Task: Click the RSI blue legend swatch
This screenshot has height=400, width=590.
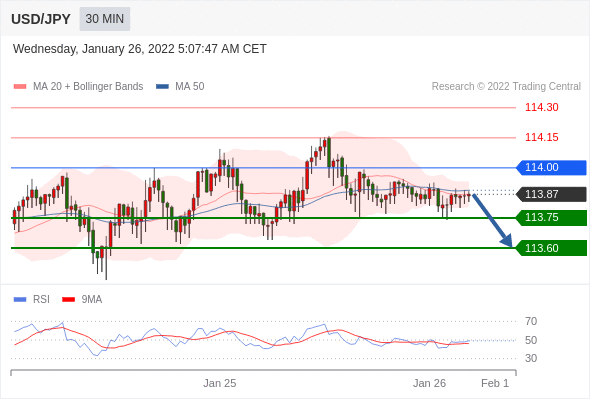Action: [x=20, y=300]
